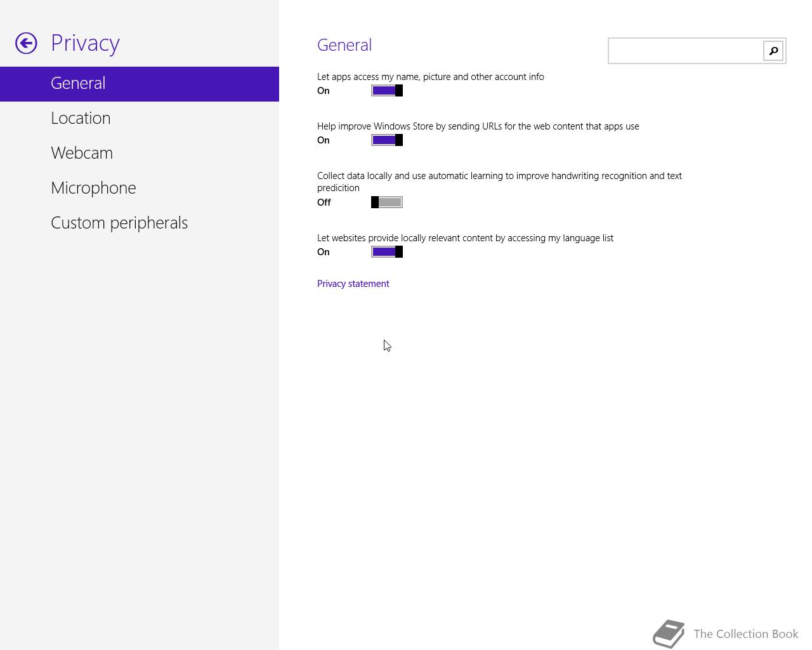Click into the settings search field
The width and height of the screenshot is (812, 650).
point(686,51)
